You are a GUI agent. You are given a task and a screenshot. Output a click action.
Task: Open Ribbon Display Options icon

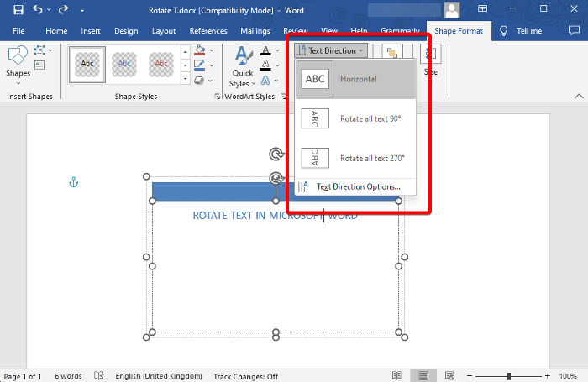(x=483, y=8)
